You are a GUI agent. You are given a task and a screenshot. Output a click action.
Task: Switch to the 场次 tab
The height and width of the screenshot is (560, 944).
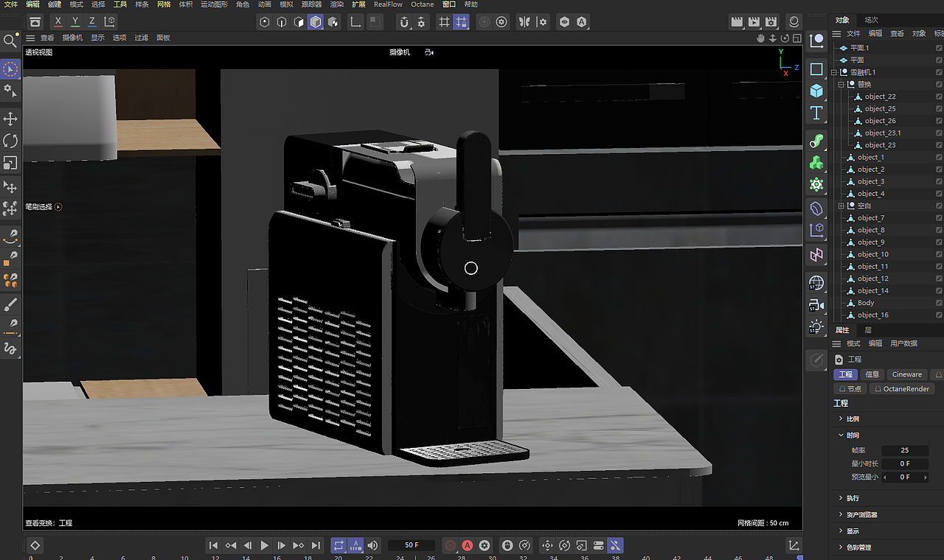coord(872,20)
